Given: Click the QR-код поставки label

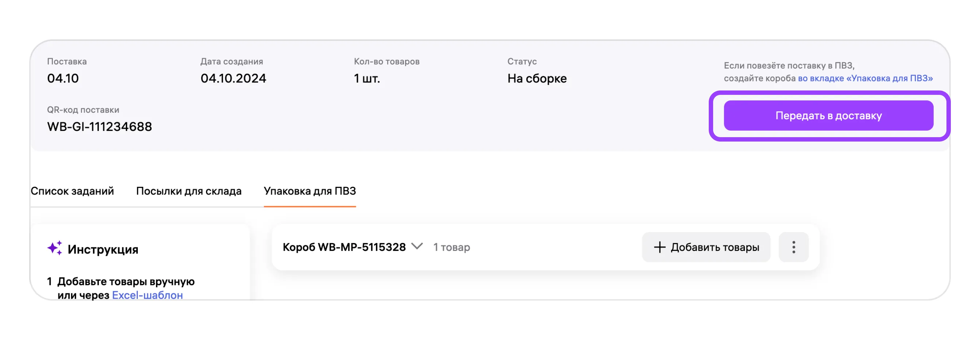Looking at the screenshot, I should pos(83,110).
